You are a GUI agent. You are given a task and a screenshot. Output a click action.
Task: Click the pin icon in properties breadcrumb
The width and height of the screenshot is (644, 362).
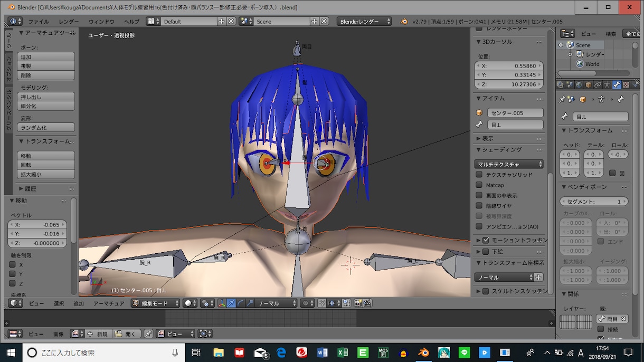tap(562, 99)
